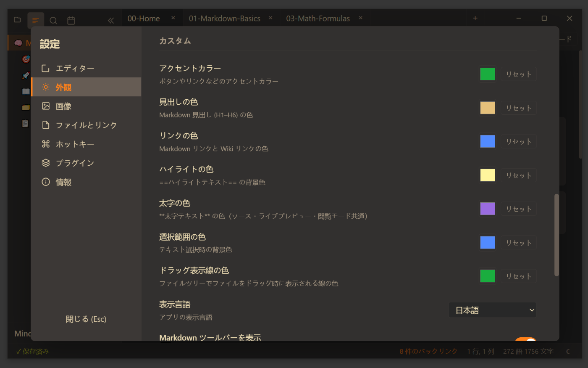Reset the アクセントカラー setting
This screenshot has height=368, width=588.
point(518,74)
